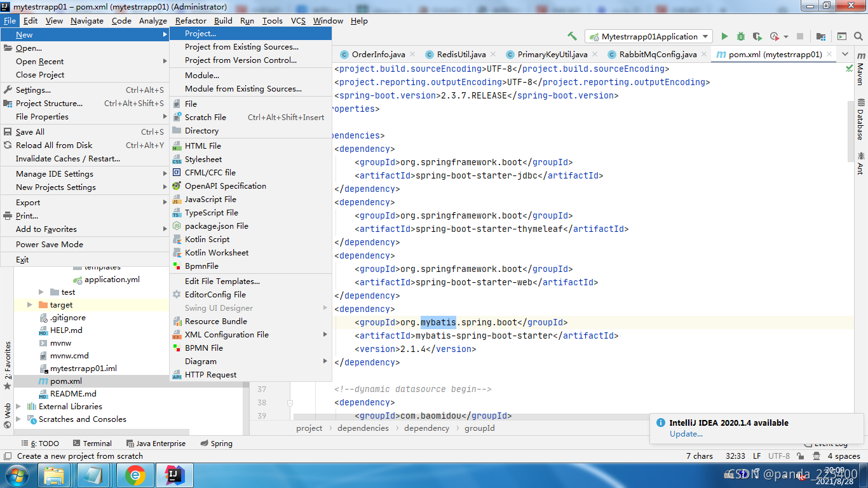Open the 6: TODO tool window
Viewport: 868px width, 488px height.
[40, 444]
